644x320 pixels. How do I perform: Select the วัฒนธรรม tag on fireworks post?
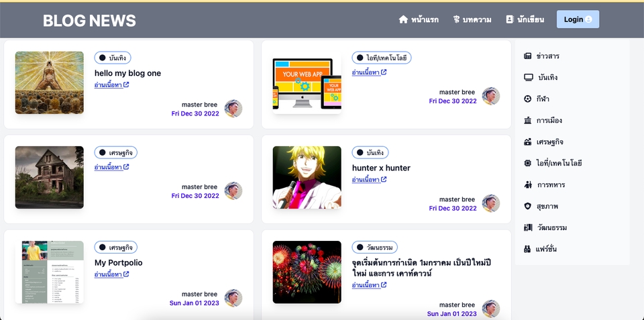374,248
